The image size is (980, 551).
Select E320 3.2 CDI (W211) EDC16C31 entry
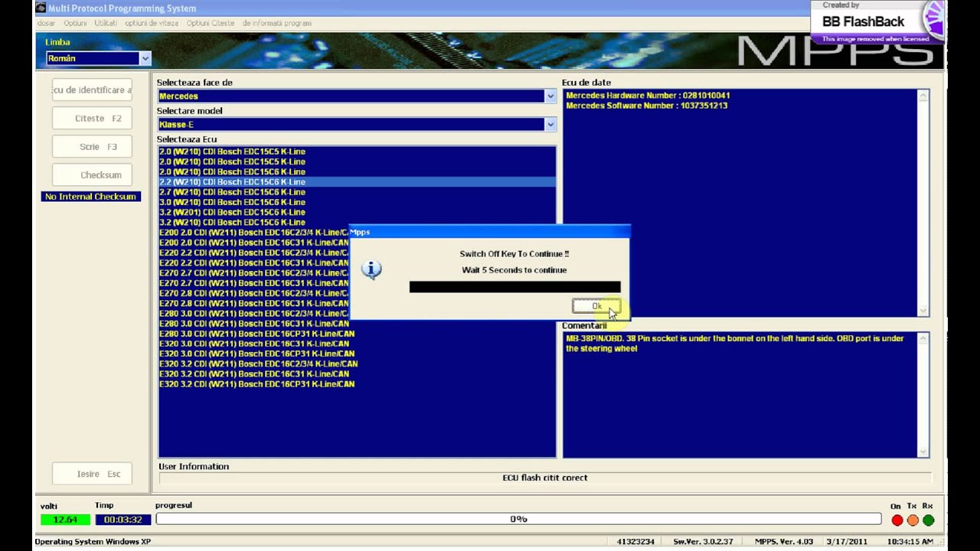pos(357,374)
